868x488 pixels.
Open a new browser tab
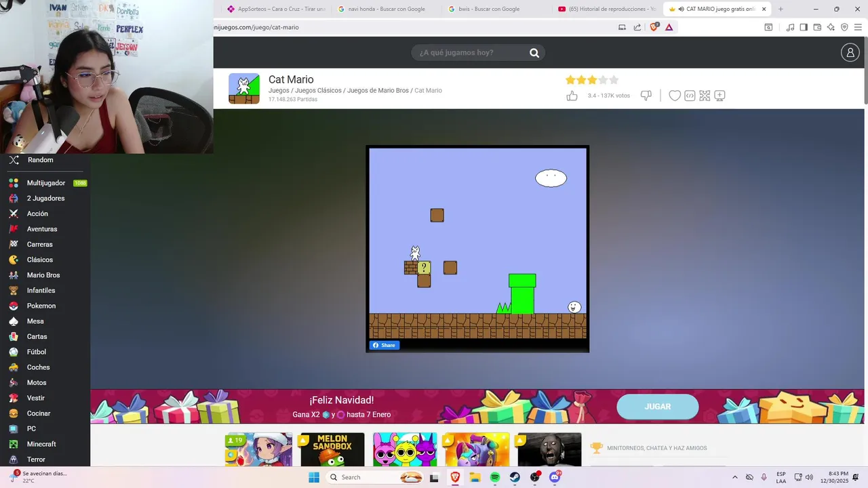(781, 9)
